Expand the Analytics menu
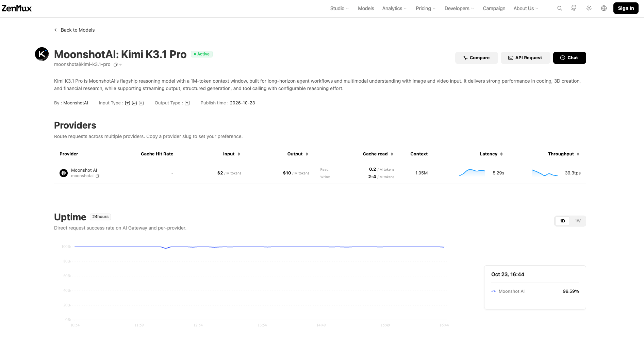Image resolution: width=644 pixels, height=337 pixels. click(x=395, y=9)
